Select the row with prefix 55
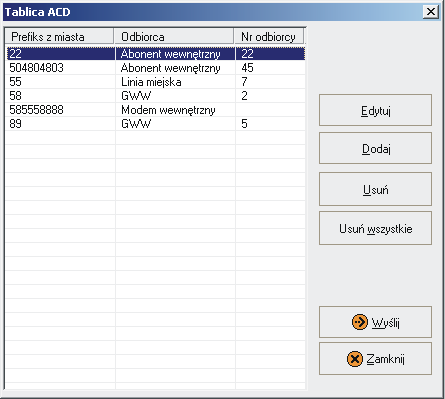This screenshot has height=399, width=445. pyautogui.click(x=155, y=82)
